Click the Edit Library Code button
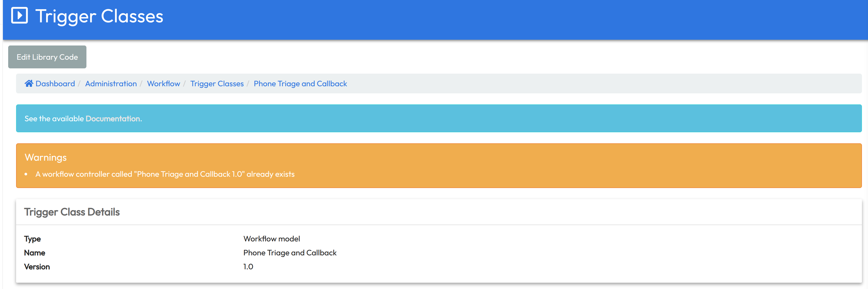 coord(47,57)
